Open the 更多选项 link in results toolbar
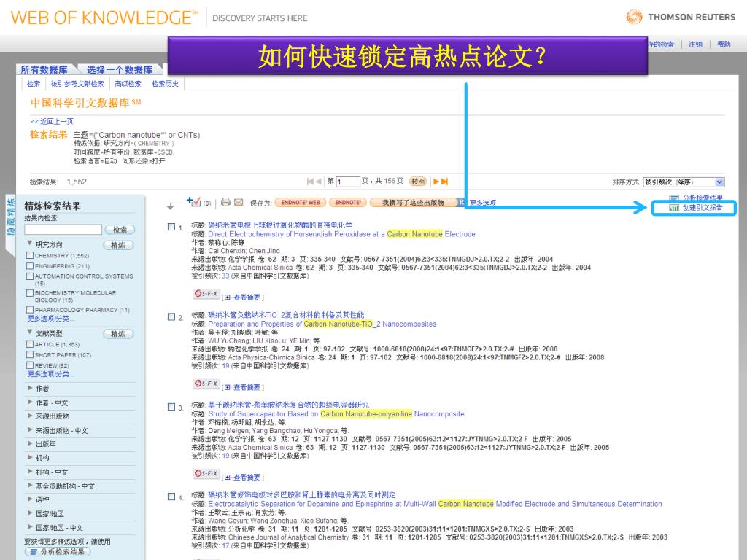Screen dimensions: 747x560 coord(483,203)
